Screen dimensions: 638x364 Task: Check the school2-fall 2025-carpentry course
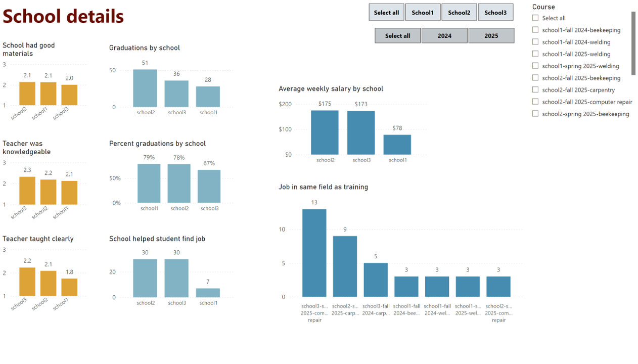pyautogui.click(x=535, y=89)
